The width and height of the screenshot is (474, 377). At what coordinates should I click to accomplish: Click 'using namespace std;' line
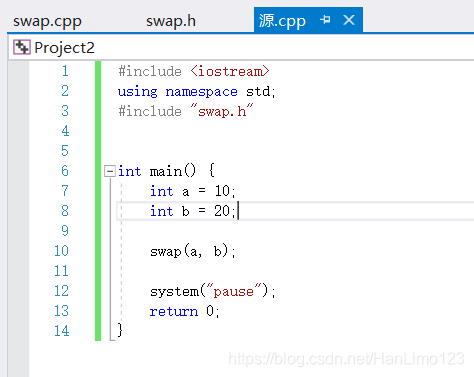click(x=197, y=91)
